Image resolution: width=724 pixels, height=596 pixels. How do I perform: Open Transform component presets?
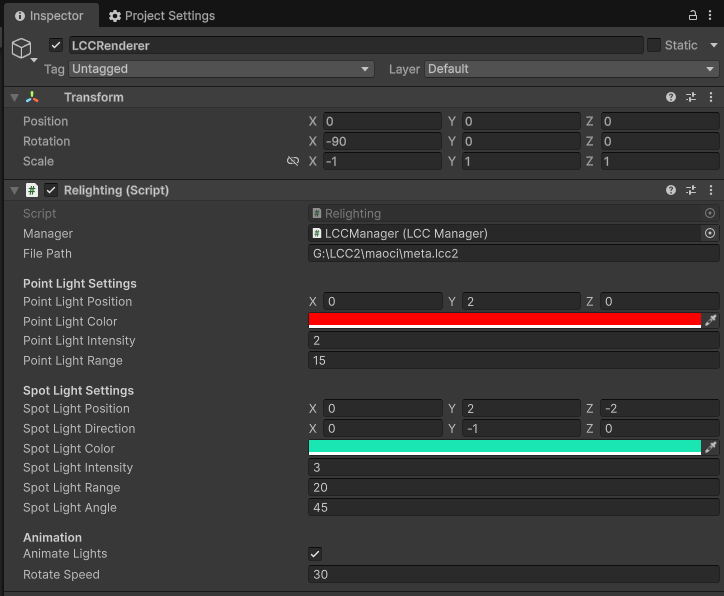(691, 97)
